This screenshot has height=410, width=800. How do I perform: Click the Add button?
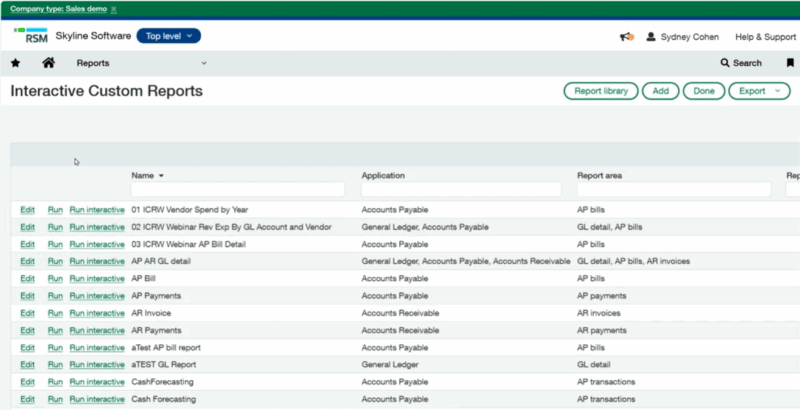[660, 91]
